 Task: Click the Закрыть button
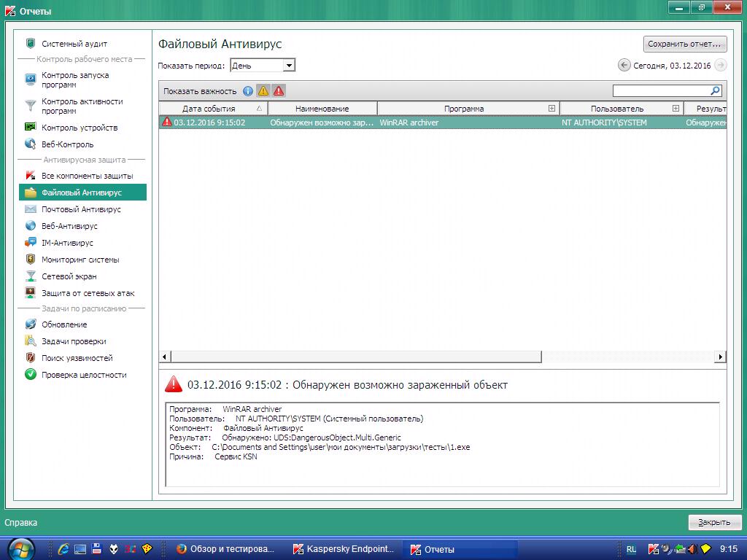coord(715,522)
